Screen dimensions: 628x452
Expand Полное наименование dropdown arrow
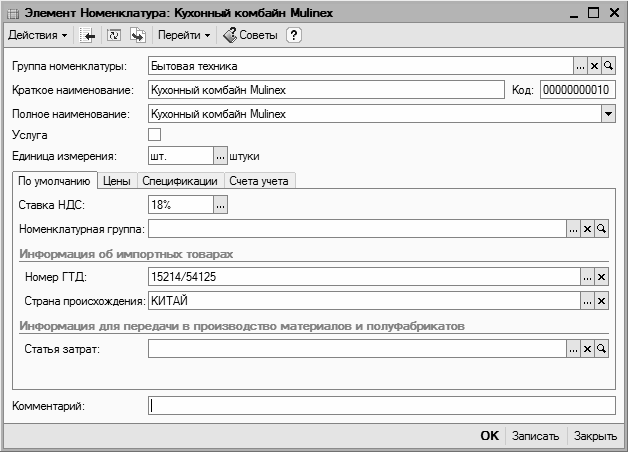pyautogui.click(x=607, y=114)
